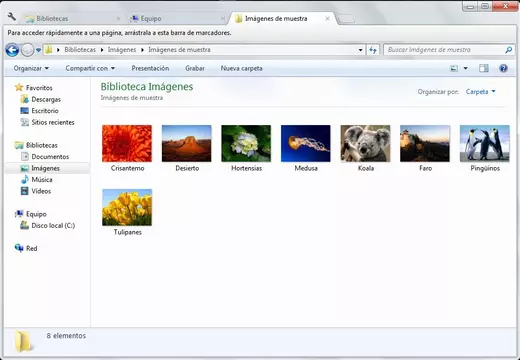Click the wrench settings icon
This screenshot has height=360, width=520.
click(x=12, y=17)
